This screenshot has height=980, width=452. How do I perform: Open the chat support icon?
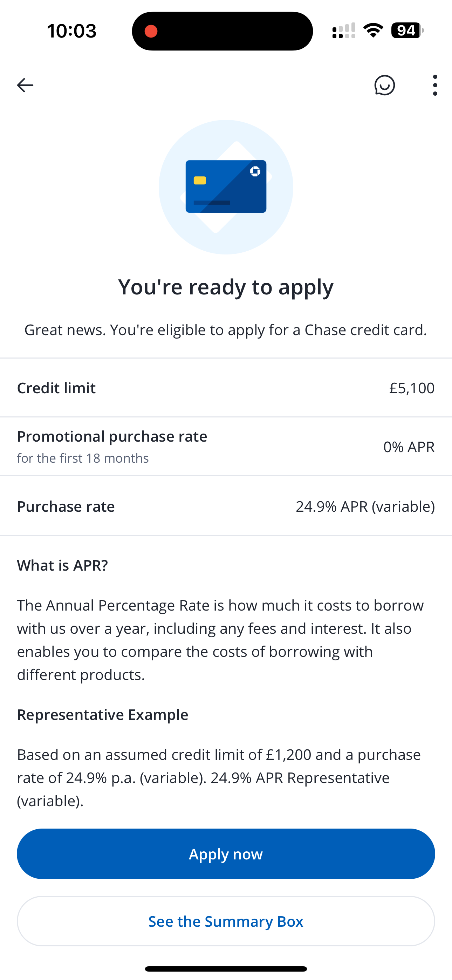coord(384,85)
